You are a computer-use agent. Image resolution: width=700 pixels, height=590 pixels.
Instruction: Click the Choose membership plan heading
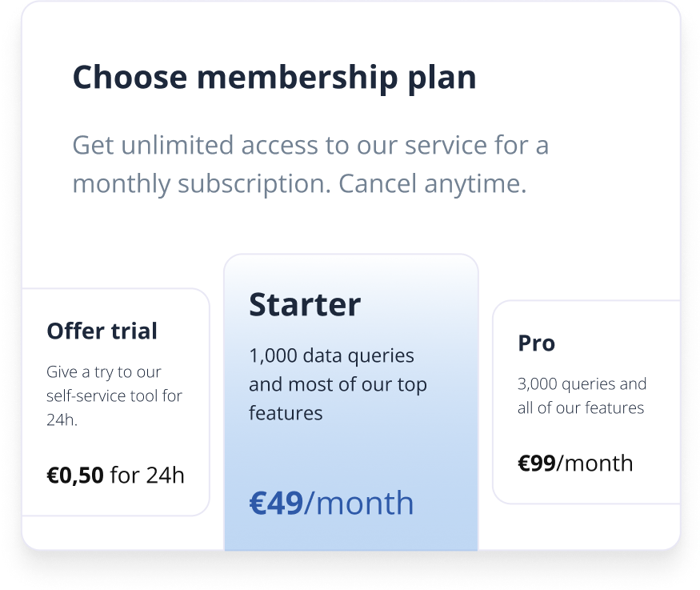click(274, 77)
